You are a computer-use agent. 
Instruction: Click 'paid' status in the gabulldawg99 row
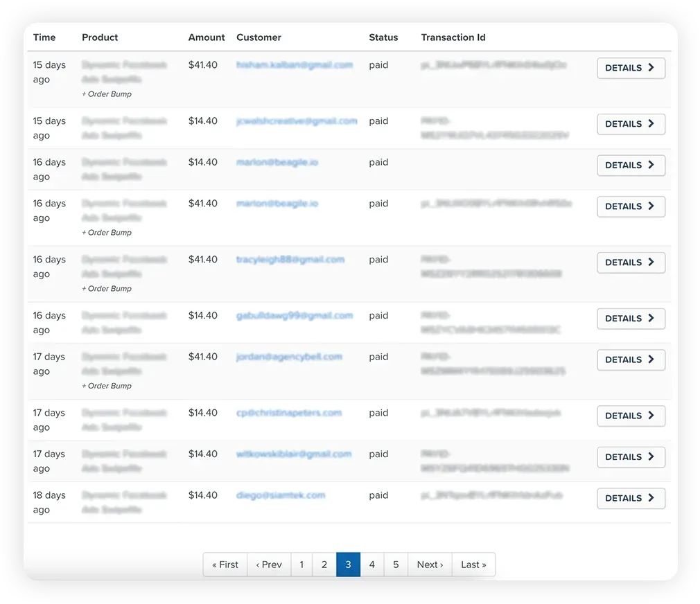(378, 315)
